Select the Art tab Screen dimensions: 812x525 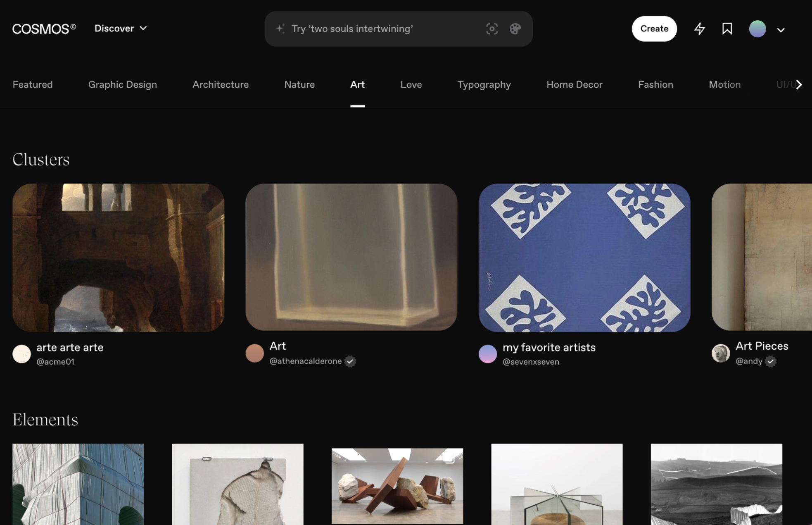pyautogui.click(x=357, y=84)
